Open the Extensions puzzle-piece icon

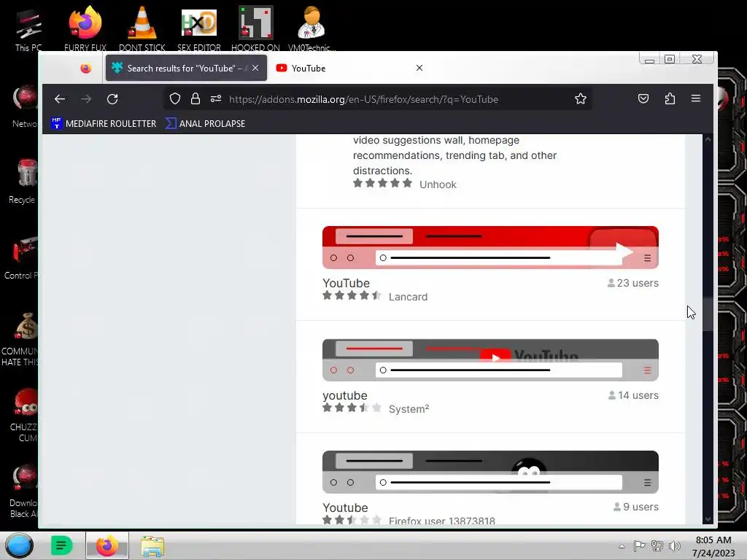(x=670, y=98)
